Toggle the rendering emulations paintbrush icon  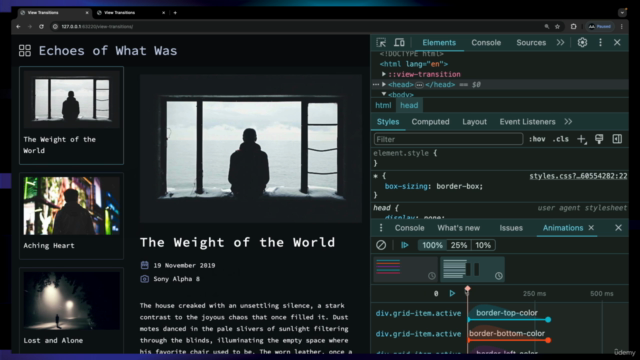click(599, 139)
